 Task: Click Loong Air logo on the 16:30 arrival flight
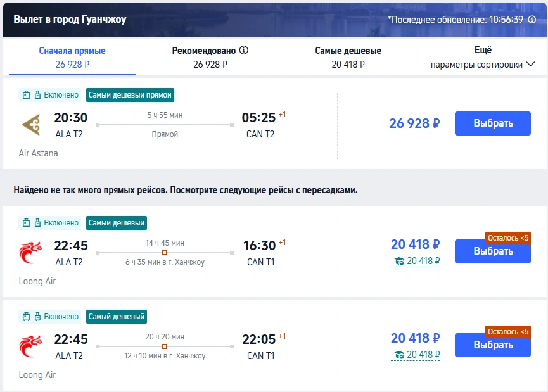tap(30, 252)
